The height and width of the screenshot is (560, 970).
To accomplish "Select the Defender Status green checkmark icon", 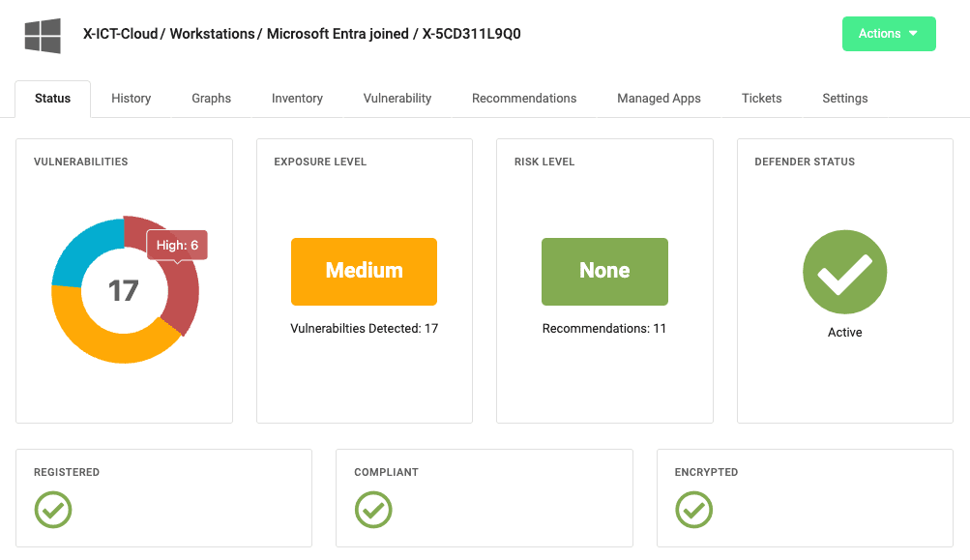I will 843,272.
